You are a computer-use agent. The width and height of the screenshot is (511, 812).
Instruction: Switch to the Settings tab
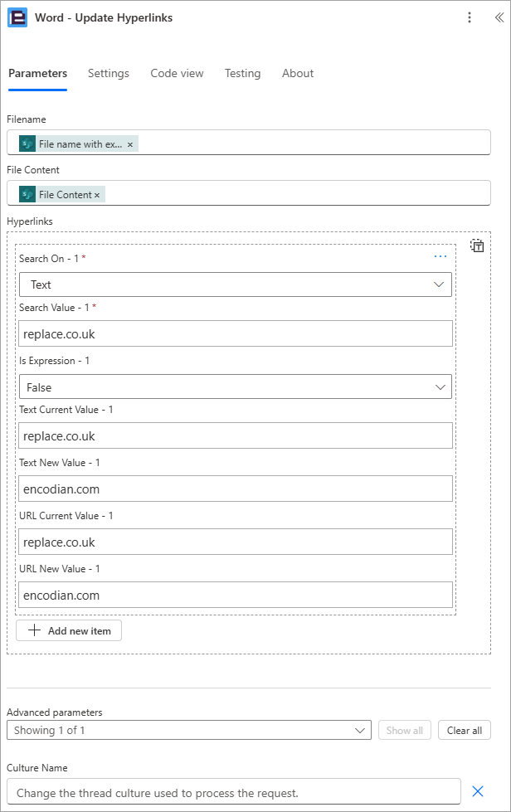pos(108,74)
